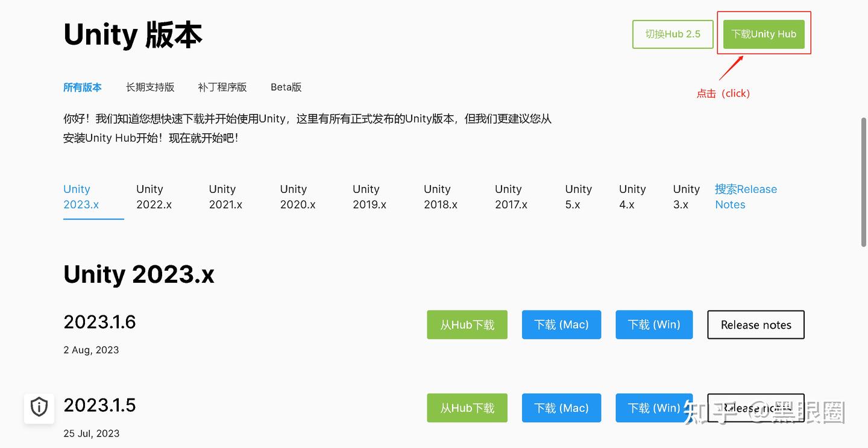Open Release notes for 2023.1.6

(x=755, y=324)
